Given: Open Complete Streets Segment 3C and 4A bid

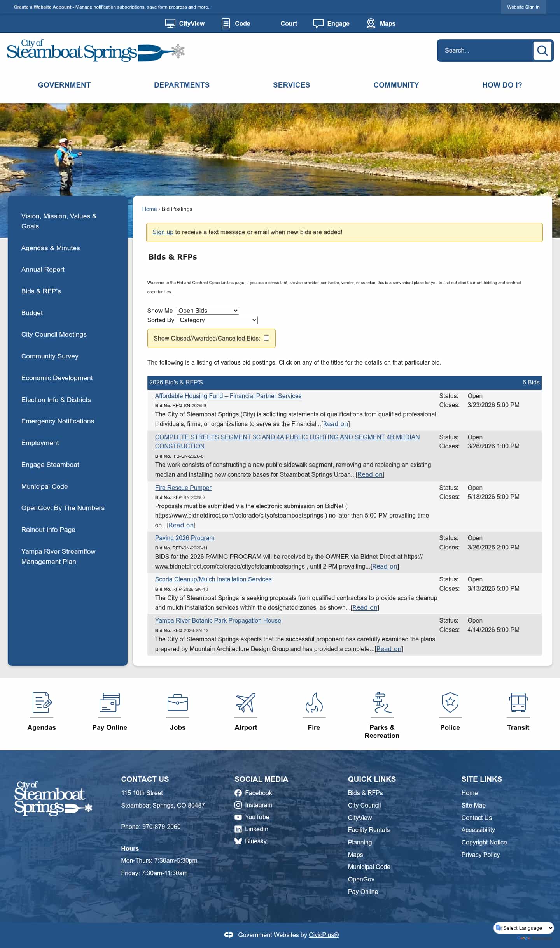Looking at the screenshot, I should [x=287, y=442].
